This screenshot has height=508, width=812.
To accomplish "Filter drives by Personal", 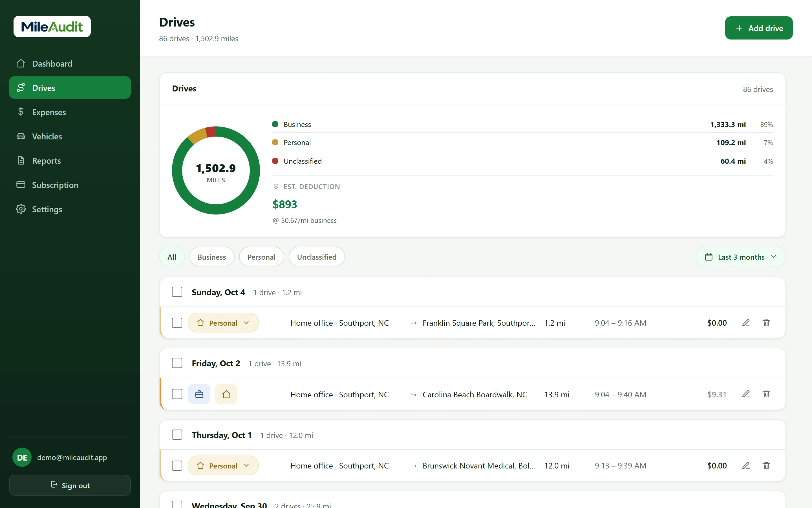I will tap(261, 257).
